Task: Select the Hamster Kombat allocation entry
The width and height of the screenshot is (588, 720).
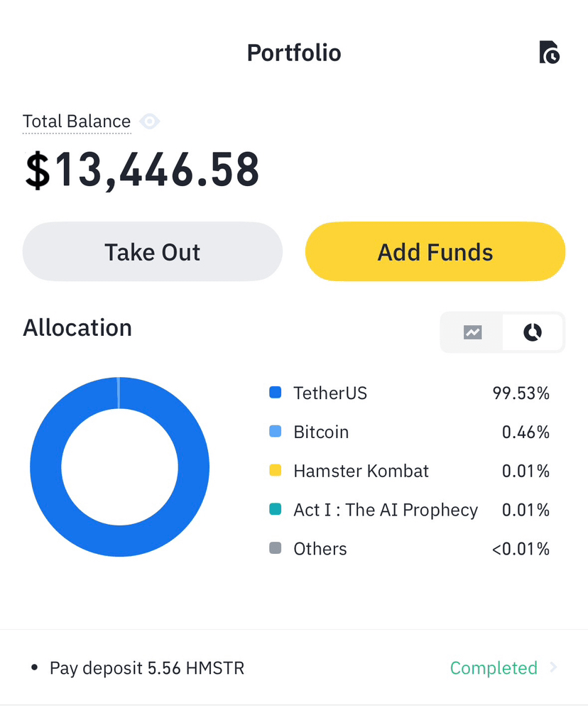Action: pos(361,471)
